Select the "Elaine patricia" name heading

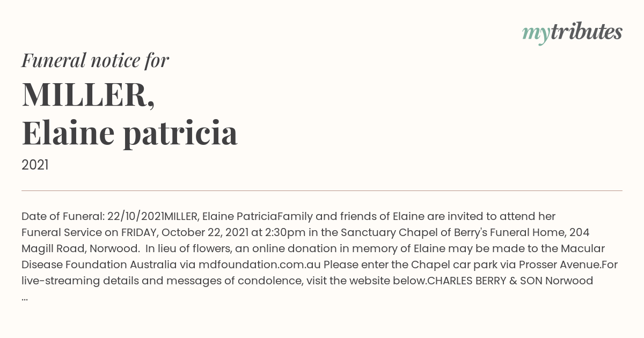(x=129, y=133)
